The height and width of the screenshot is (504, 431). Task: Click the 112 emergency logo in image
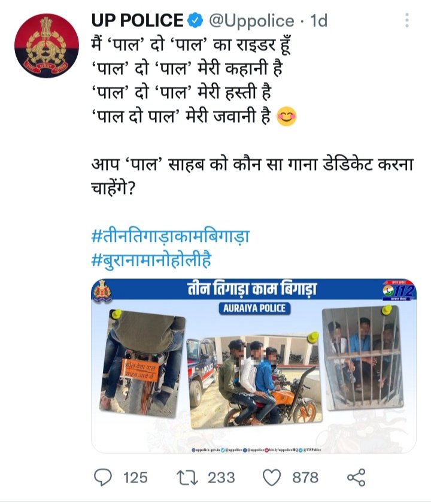(x=399, y=291)
